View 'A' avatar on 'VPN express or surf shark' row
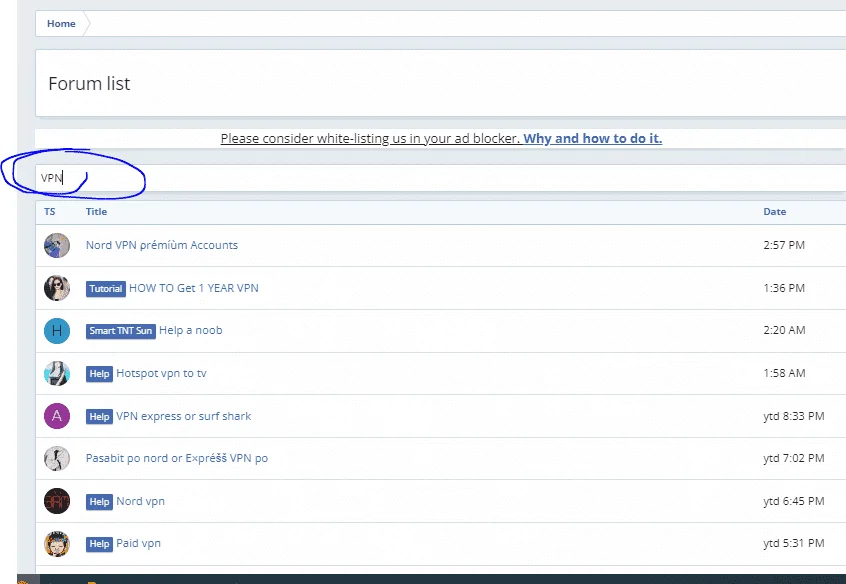The height and width of the screenshot is (584, 846). (57, 416)
